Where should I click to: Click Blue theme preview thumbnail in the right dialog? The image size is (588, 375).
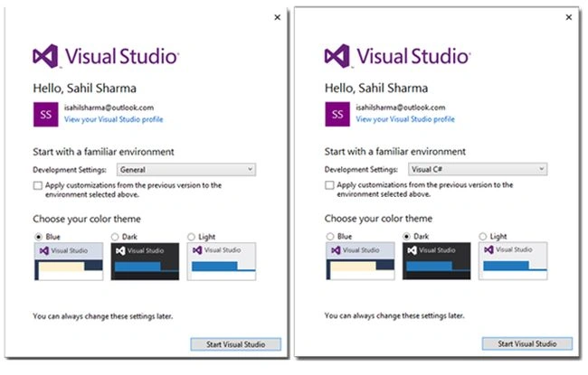pyautogui.click(x=360, y=261)
